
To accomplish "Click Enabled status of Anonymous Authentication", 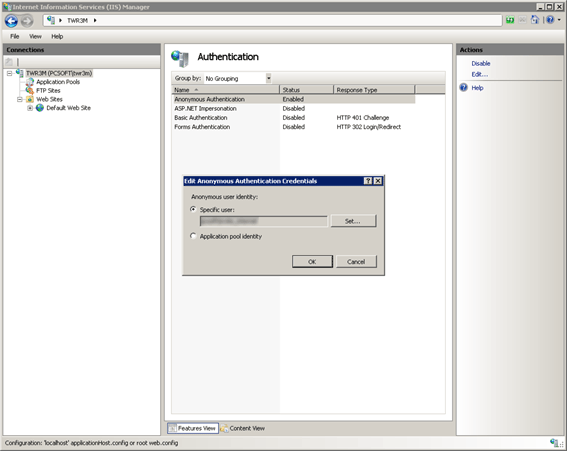I will click(x=293, y=99).
